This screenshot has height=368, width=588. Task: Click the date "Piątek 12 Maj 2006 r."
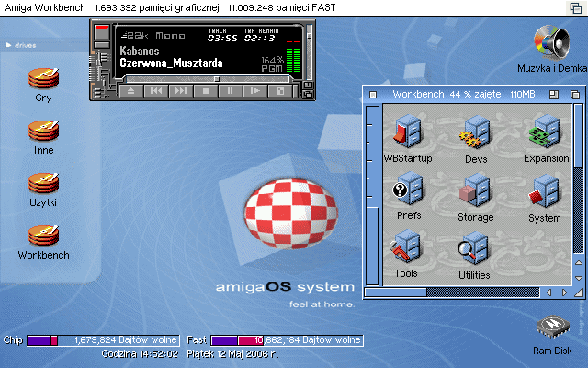[x=232, y=353]
